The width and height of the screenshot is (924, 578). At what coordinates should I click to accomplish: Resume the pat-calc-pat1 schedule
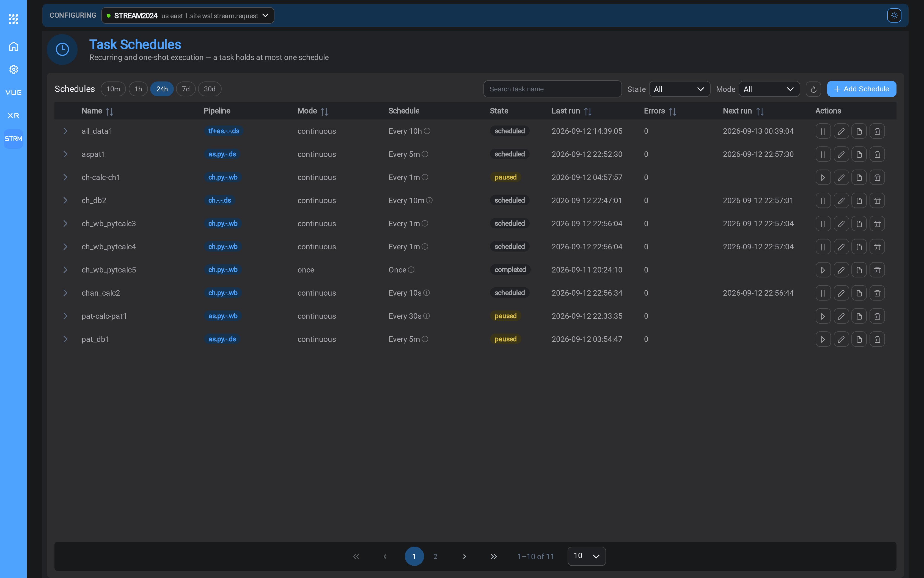(x=823, y=316)
